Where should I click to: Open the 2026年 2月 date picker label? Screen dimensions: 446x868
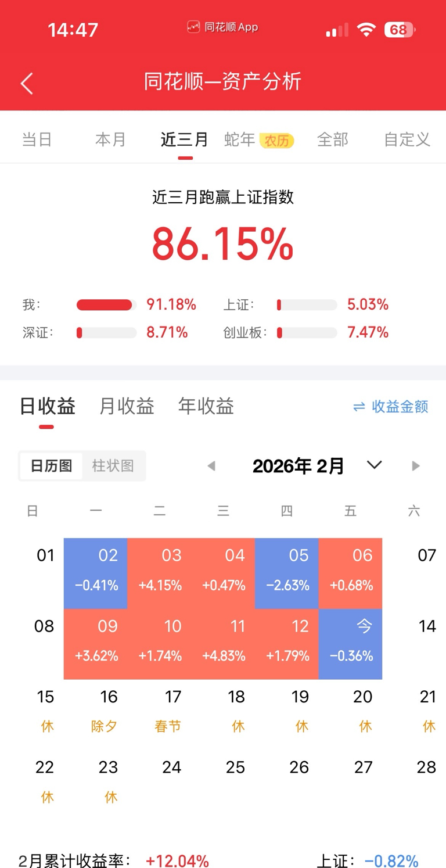point(298,466)
